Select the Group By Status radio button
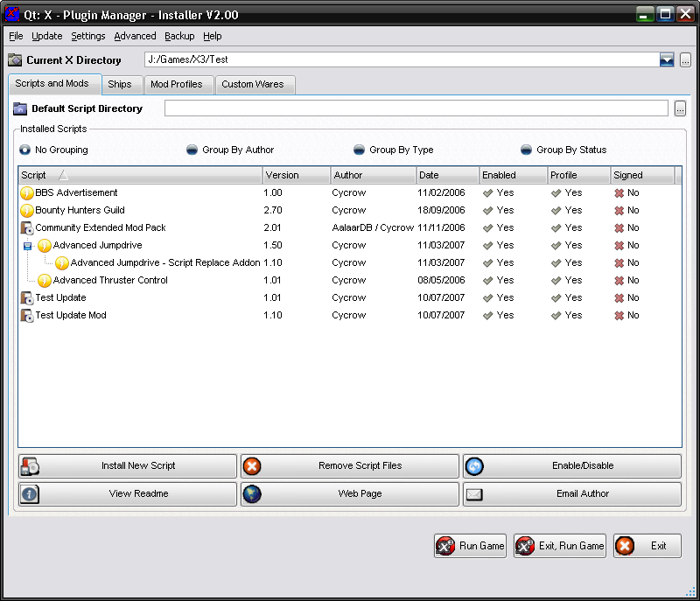The image size is (700, 601). 525,150
